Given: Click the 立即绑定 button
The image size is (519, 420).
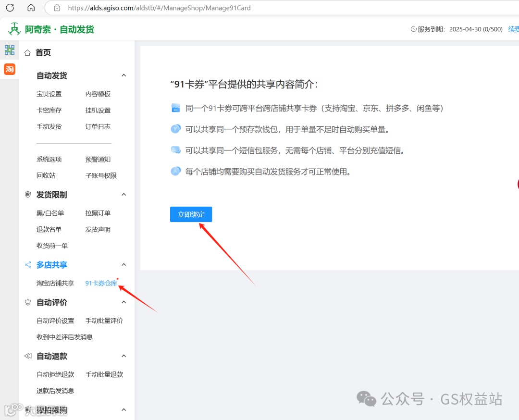Looking at the screenshot, I should coord(191,214).
